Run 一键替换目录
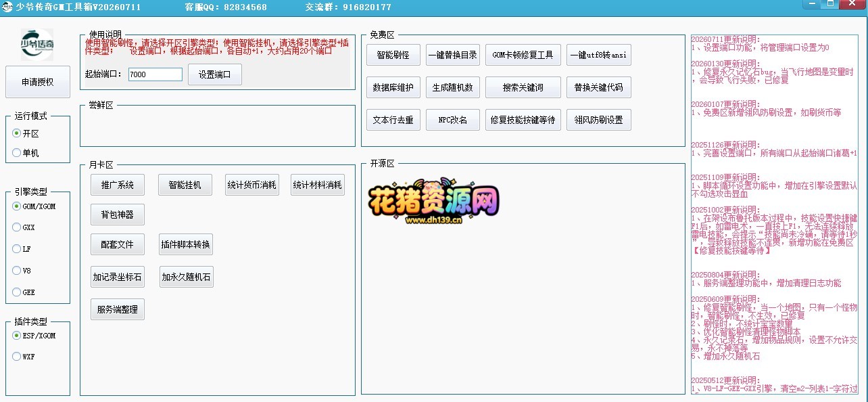Screen dimensions: 868x402 coord(453,55)
